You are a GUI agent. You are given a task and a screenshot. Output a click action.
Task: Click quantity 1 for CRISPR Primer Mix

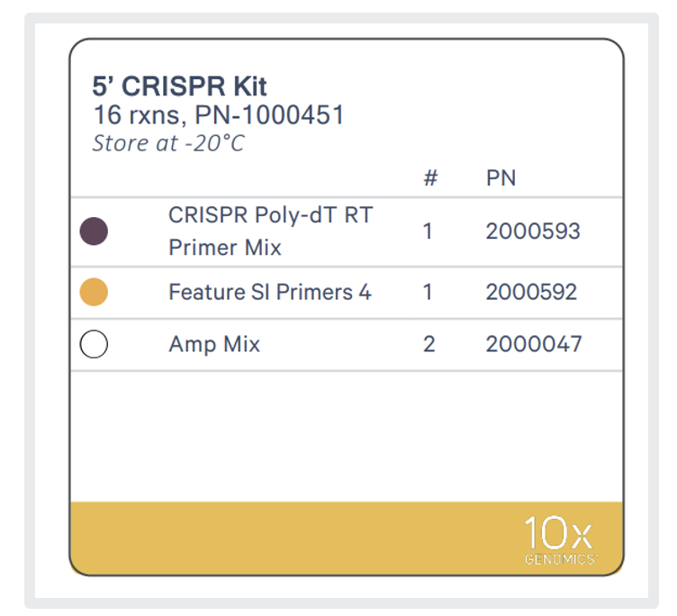[x=428, y=231]
